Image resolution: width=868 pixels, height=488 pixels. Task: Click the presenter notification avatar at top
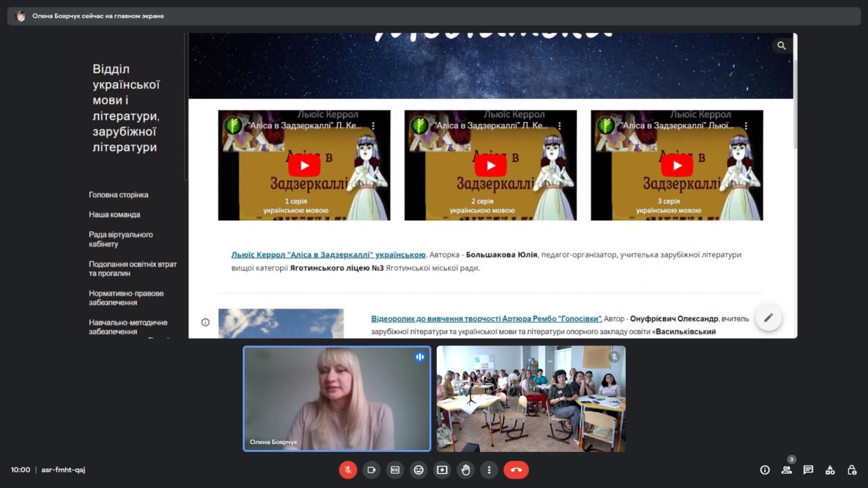[x=20, y=16]
